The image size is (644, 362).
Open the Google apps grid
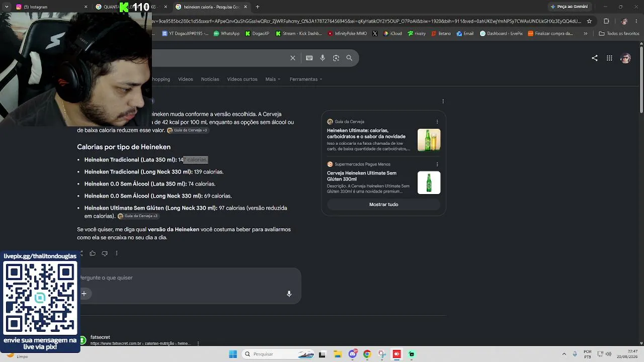tap(609, 58)
